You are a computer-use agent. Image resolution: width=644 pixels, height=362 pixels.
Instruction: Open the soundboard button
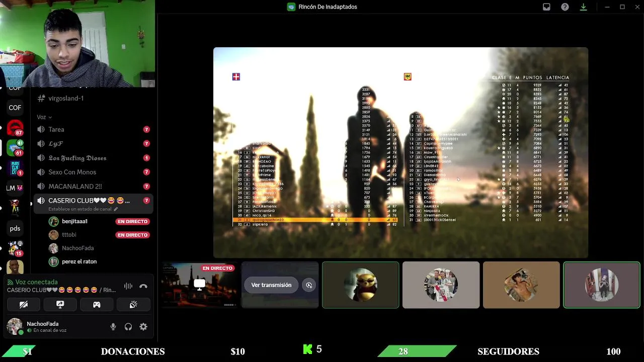[133, 304]
